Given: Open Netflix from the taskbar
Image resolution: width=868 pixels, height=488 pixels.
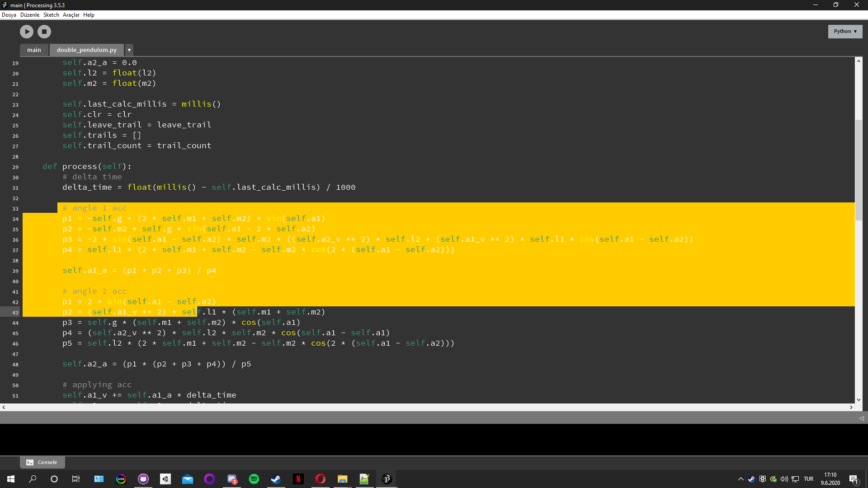Looking at the screenshot, I should (x=298, y=479).
